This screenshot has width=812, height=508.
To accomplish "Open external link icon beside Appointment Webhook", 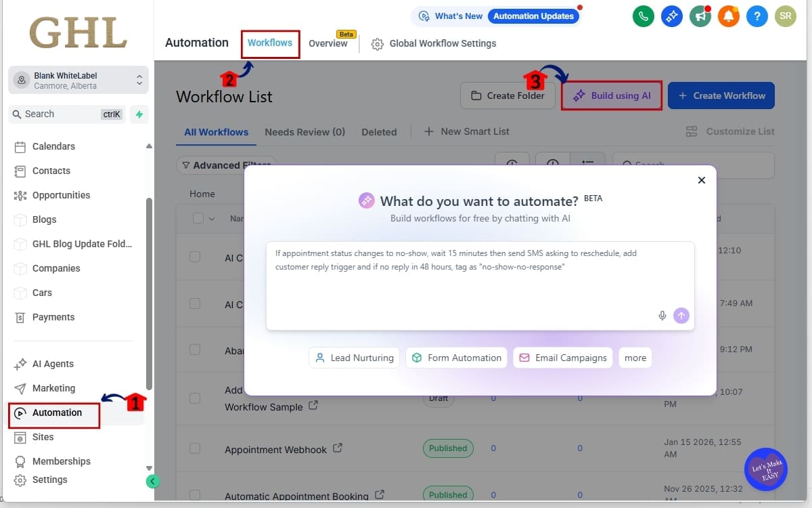I will [338, 448].
